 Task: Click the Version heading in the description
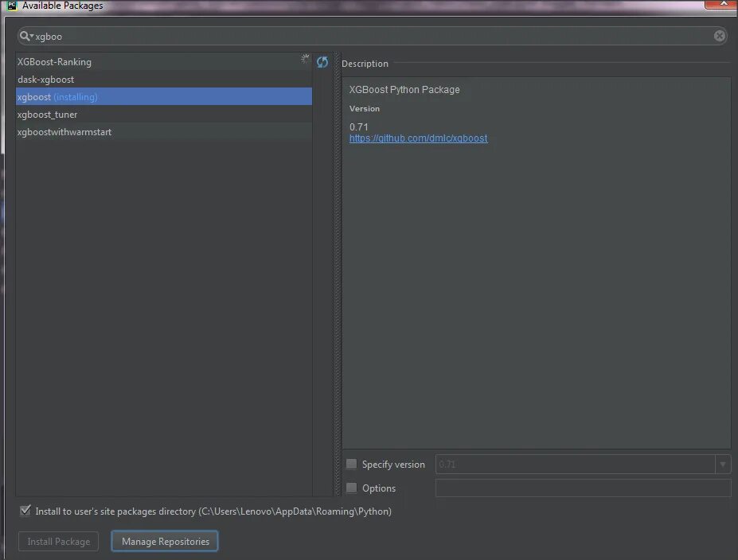365,109
